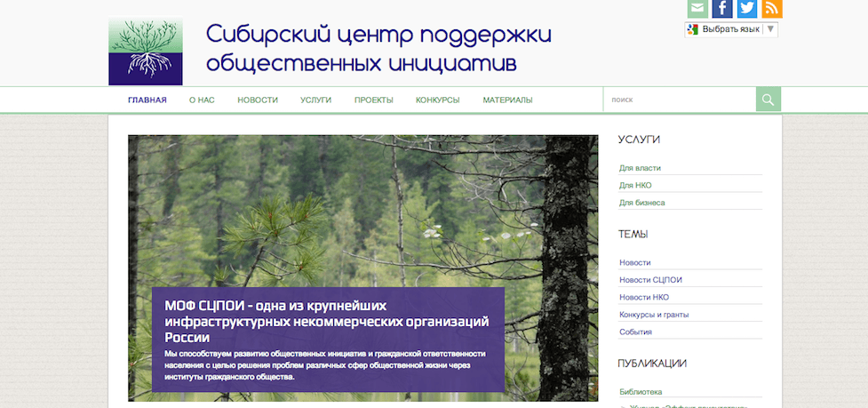Click the RSS feed icon

pyautogui.click(x=771, y=9)
